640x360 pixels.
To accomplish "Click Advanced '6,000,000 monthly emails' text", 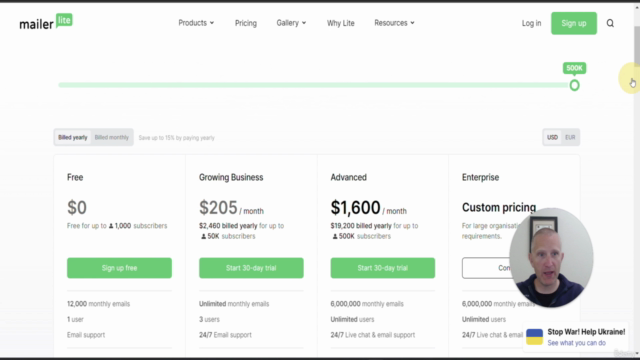I will [367, 304].
